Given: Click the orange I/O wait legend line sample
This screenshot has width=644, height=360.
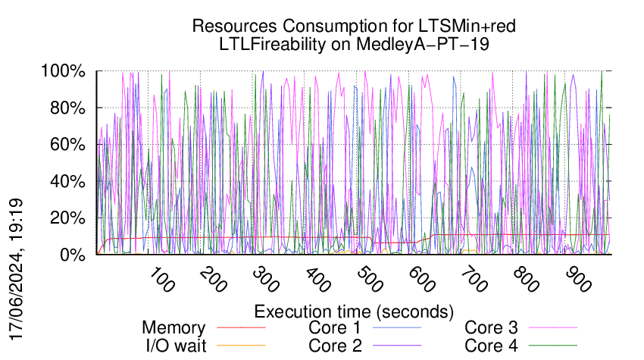Looking at the screenshot, I should pyautogui.click(x=241, y=346).
